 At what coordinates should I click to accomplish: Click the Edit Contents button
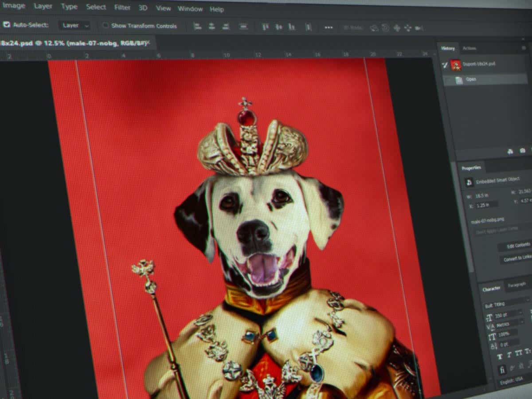click(515, 245)
